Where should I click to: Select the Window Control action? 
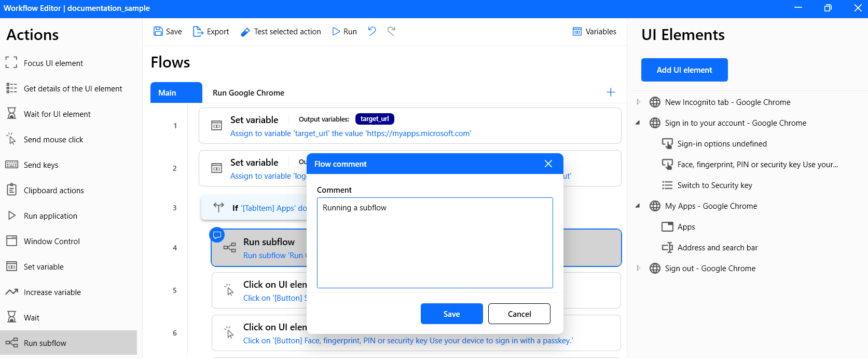[x=68, y=241]
